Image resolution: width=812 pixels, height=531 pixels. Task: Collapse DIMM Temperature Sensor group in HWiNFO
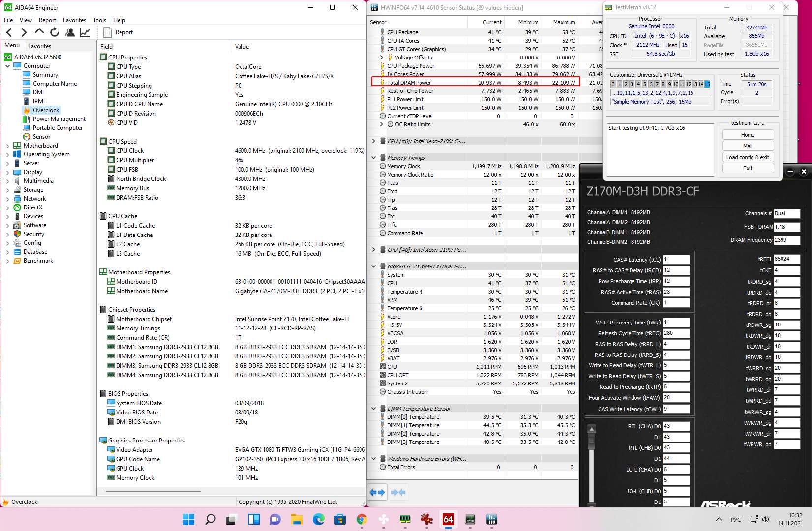[x=373, y=409]
